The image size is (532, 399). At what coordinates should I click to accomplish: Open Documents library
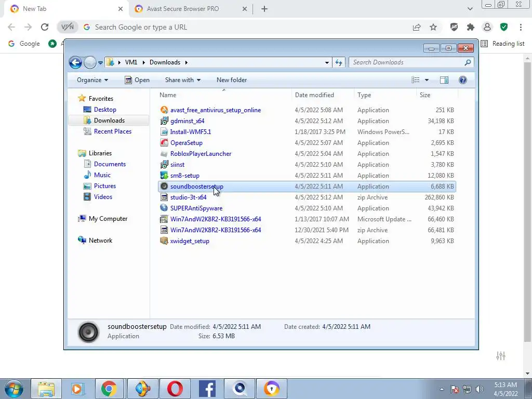(110, 164)
